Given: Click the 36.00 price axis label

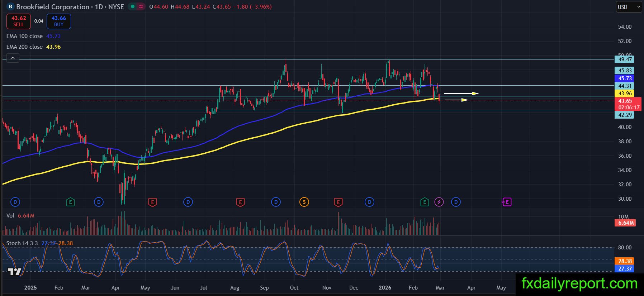Looking at the screenshot, I should pos(625,156).
